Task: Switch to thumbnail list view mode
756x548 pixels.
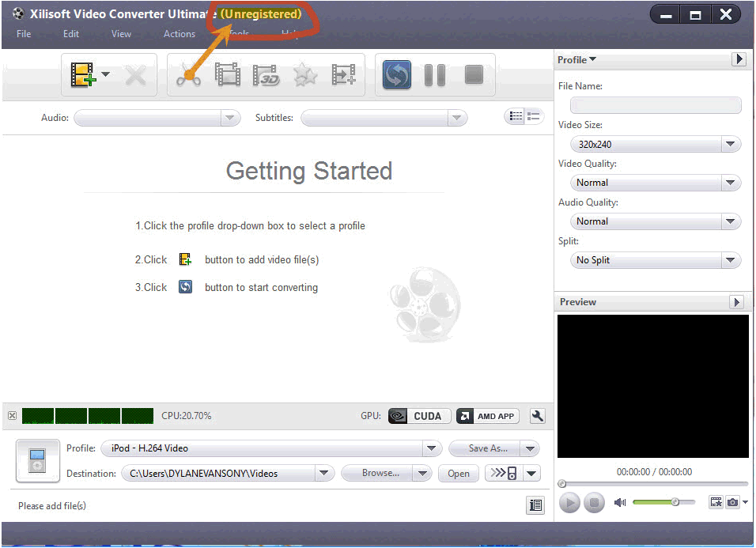Action: [516, 116]
